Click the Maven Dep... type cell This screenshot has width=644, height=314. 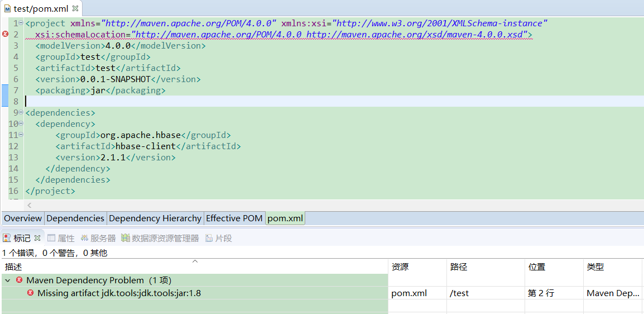(x=613, y=293)
